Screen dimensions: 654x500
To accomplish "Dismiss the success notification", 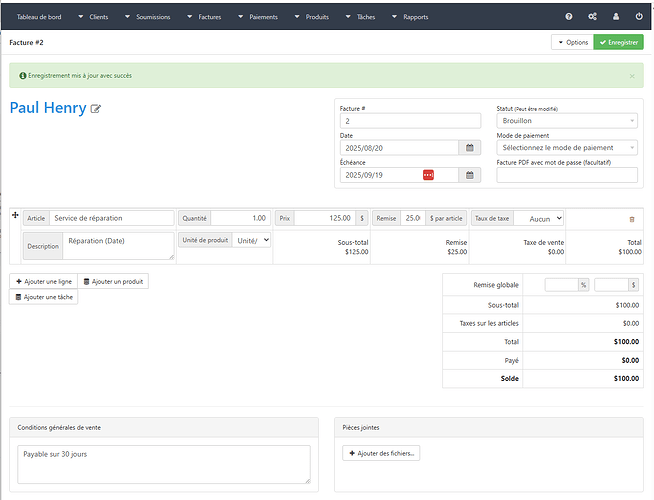I will point(632,76).
